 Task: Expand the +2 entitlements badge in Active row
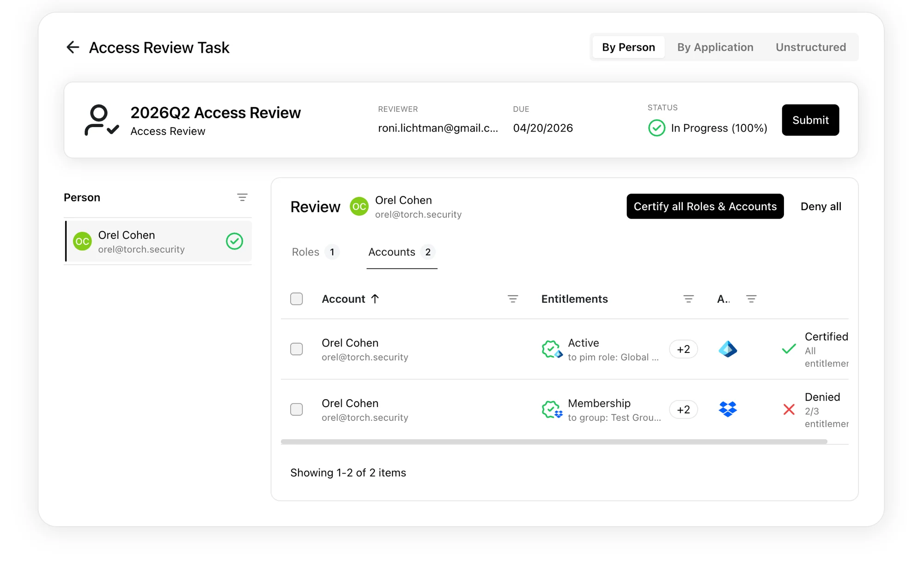tap(683, 349)
